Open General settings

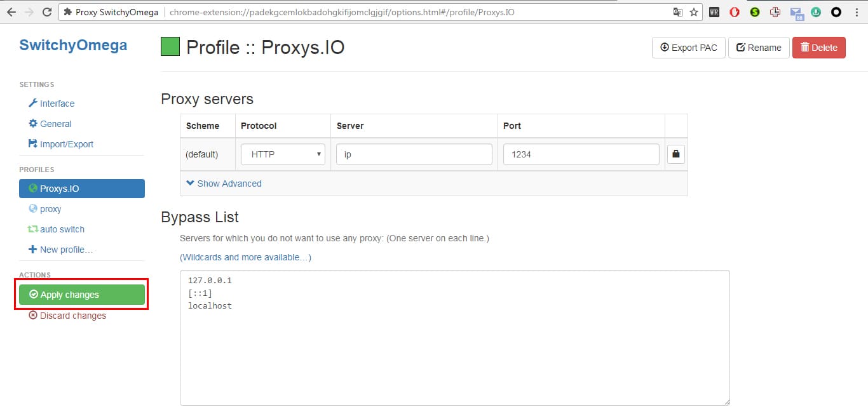50,124
